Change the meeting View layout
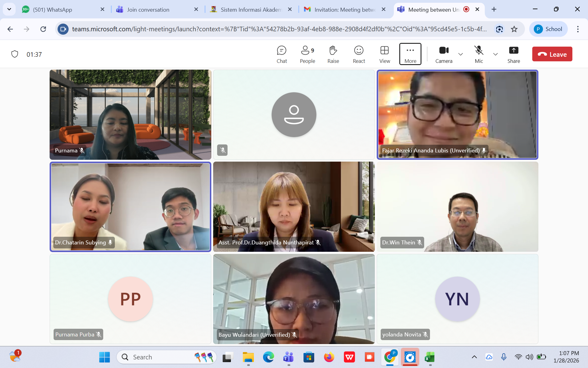Screen dimensions: 588x368 coord(384,54)
